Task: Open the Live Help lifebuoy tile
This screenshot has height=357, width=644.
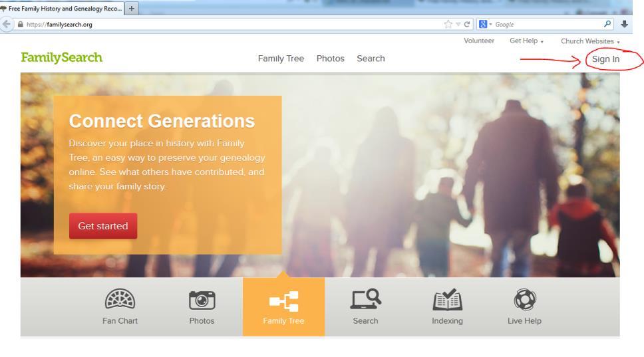Action: 524,306
